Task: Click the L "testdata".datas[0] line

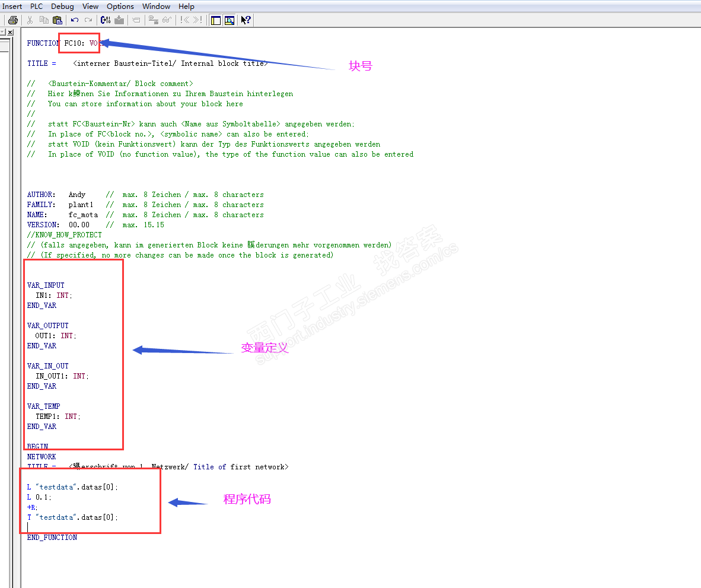Action: pos(72,487)
